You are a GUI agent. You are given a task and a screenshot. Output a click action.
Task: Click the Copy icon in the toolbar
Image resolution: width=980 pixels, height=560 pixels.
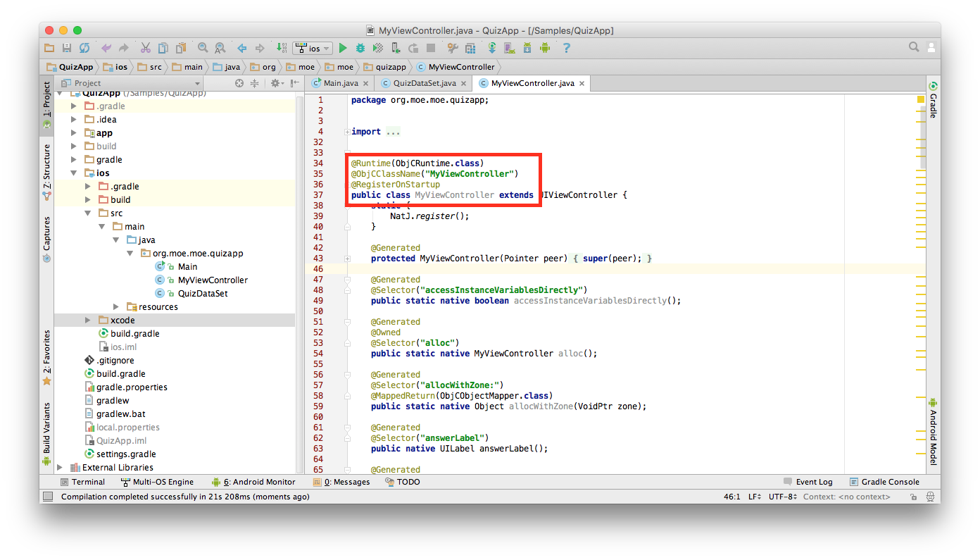point(163,48)
